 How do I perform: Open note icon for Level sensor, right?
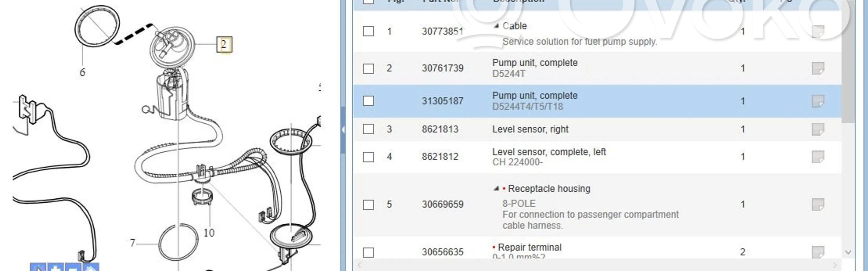tap(818, 129)
